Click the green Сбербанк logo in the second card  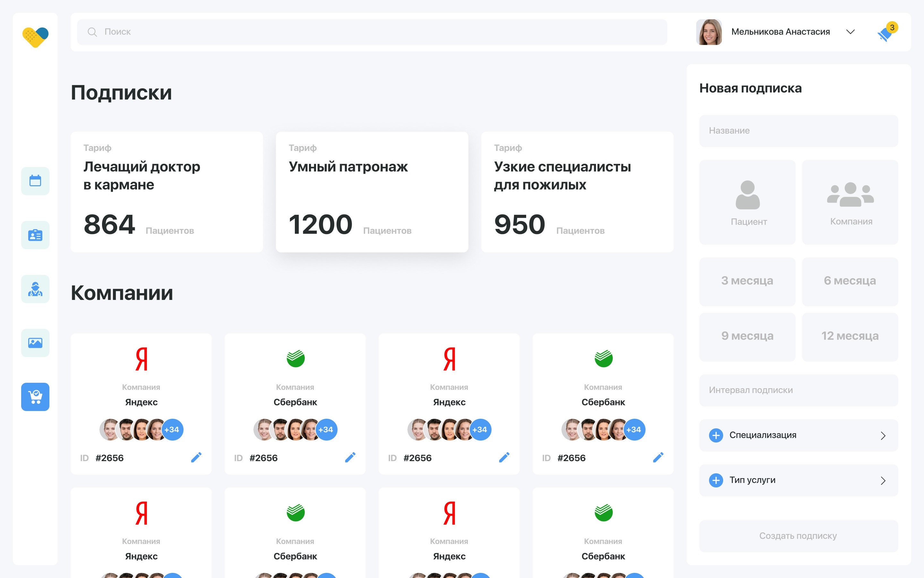[295, 358]
